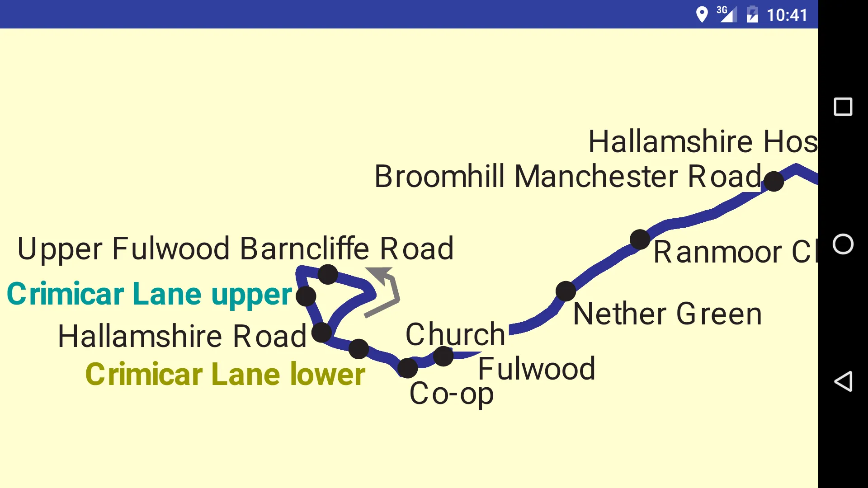Click the home circle button
Image resolution: width=868 pixels, height=488 pixels.
coord(843,244)
